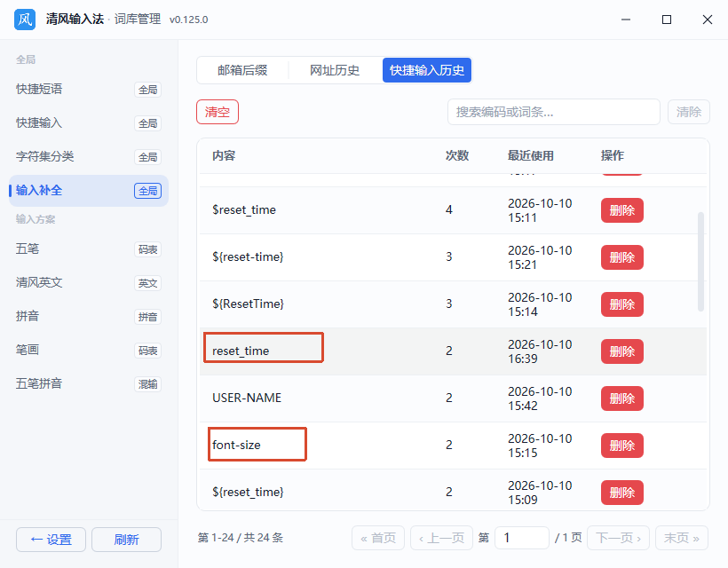Delete the ${ResetTime} entry
The width and height of the screenshot is (728, 568).
coord(622,304)
